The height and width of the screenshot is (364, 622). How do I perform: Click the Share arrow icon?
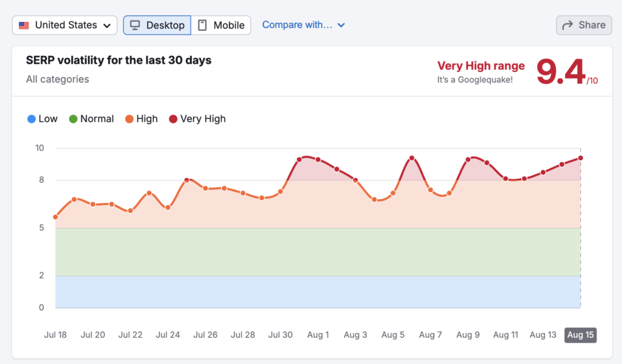pyautogui.click(x=568, y=25)
